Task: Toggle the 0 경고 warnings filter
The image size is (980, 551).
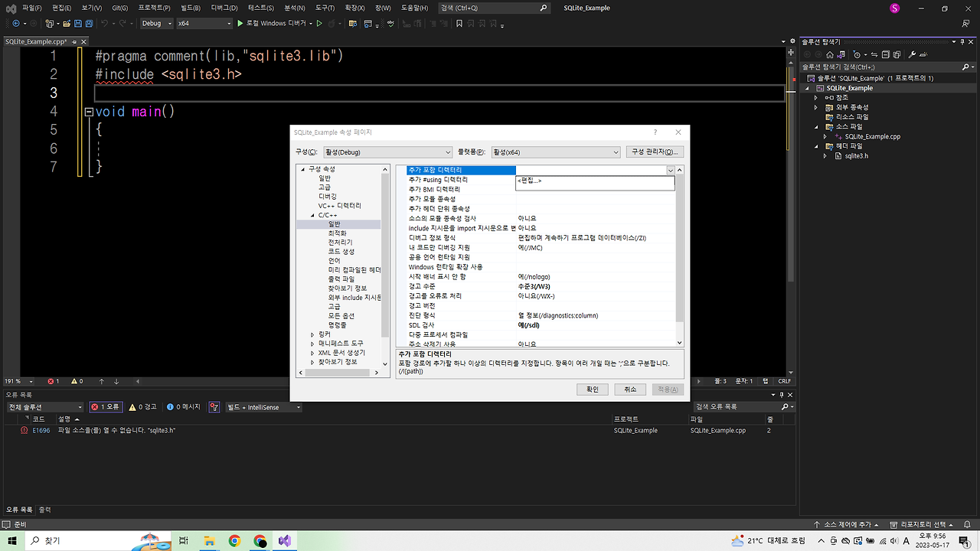Action: (x=143, y=407)
